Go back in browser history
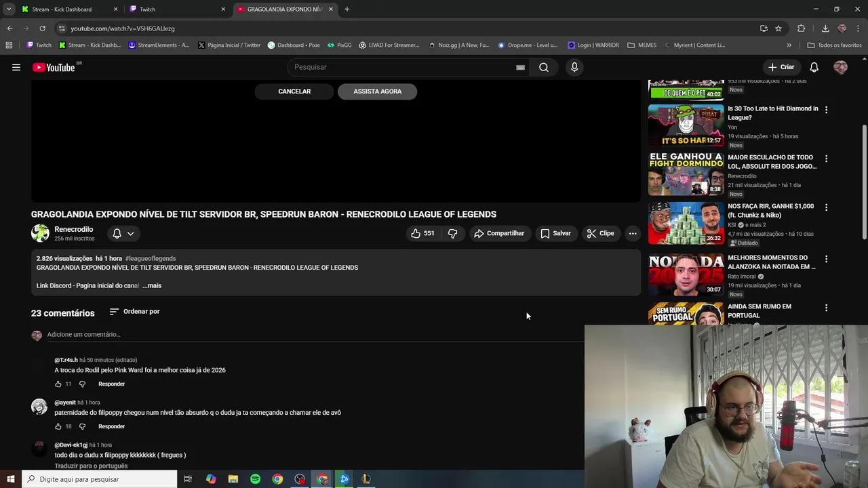868x488 pixels. click(x=9, y=28)
